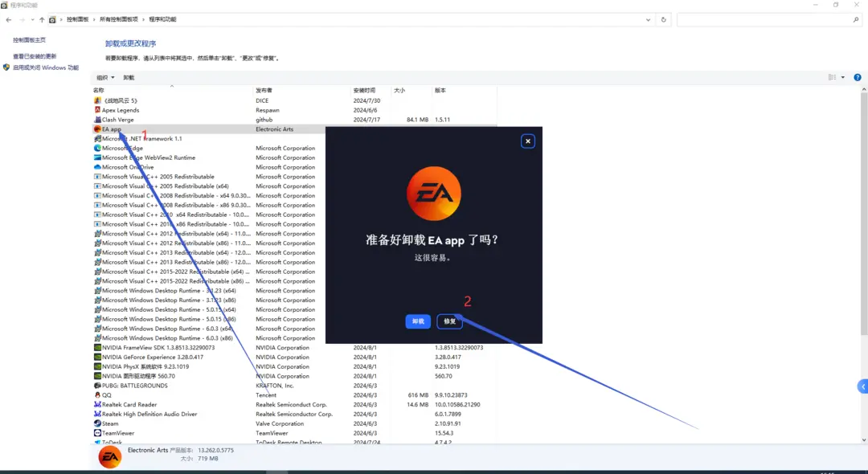Image resolution: width=868 pixels, height=474 pixels.
Task: Select the EA app program icon
Action: click(97, 129)
